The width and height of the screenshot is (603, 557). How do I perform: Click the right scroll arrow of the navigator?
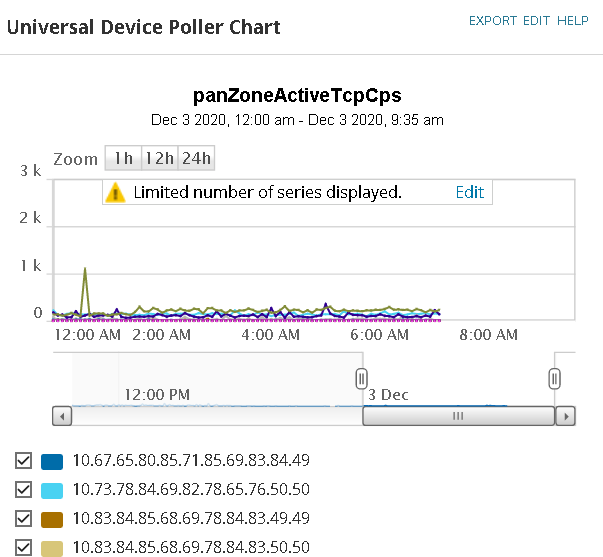566,416
